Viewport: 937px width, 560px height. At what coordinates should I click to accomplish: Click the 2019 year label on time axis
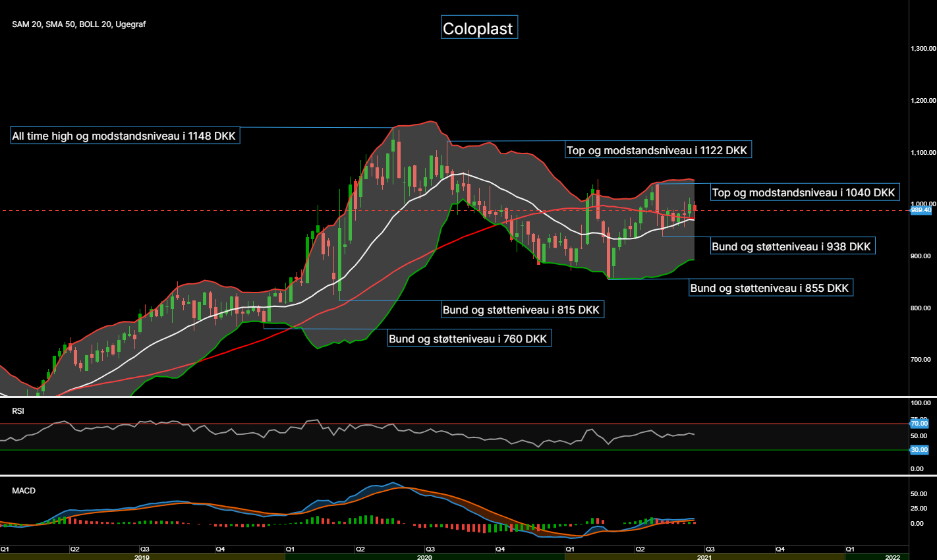(x=142, y=557)
